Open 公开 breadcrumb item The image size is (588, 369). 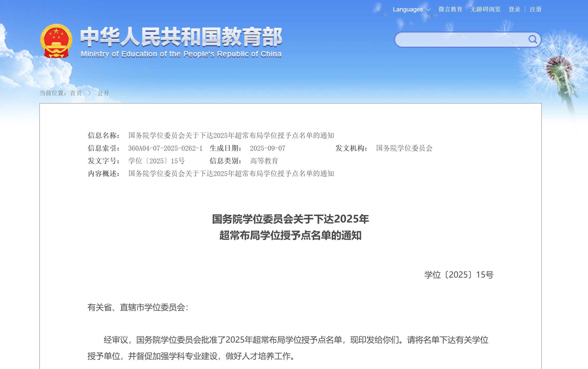103,93
